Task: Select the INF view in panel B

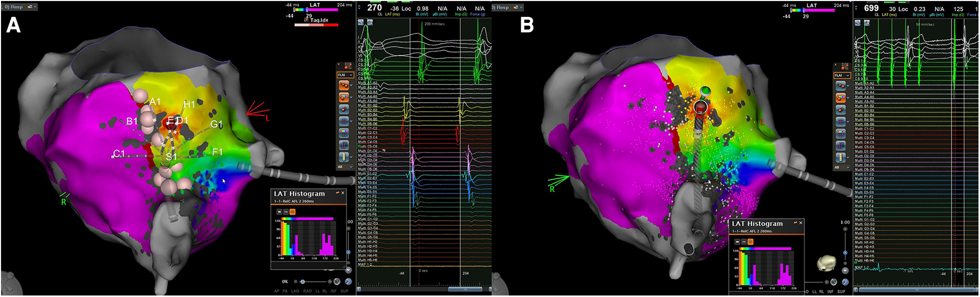Action: coord(830,291)
